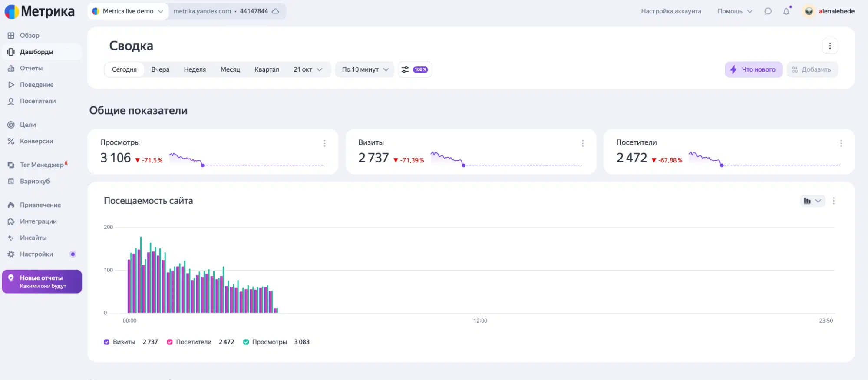
Task: Toggle the Просмотры series checkbox in legend
Action: point(246,342)
